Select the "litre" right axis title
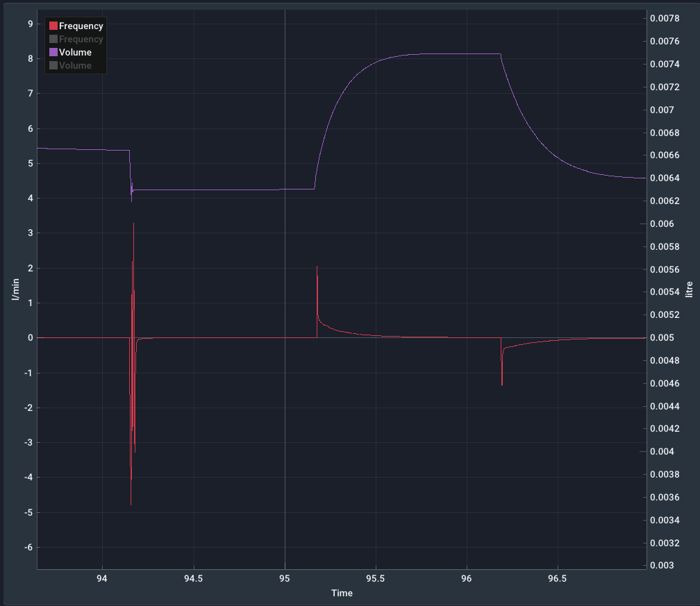This screenshot has height=606, width=700. [689, 288]
